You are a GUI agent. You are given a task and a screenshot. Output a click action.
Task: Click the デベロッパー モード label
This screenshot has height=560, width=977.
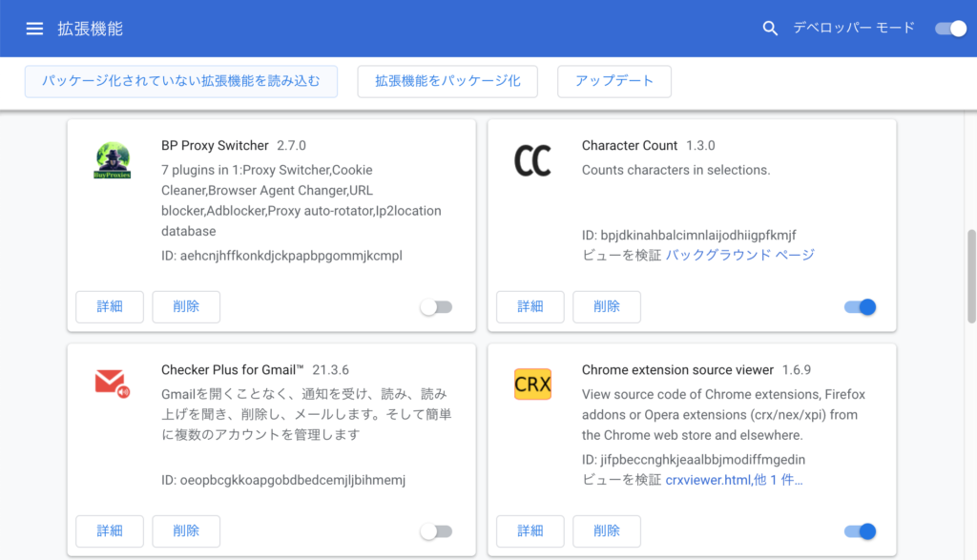854,28
